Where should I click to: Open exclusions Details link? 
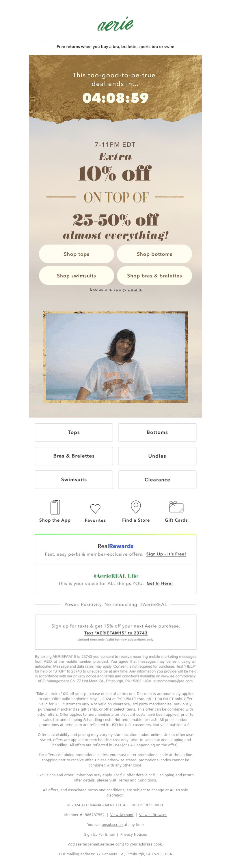click(x=135, y=289)
